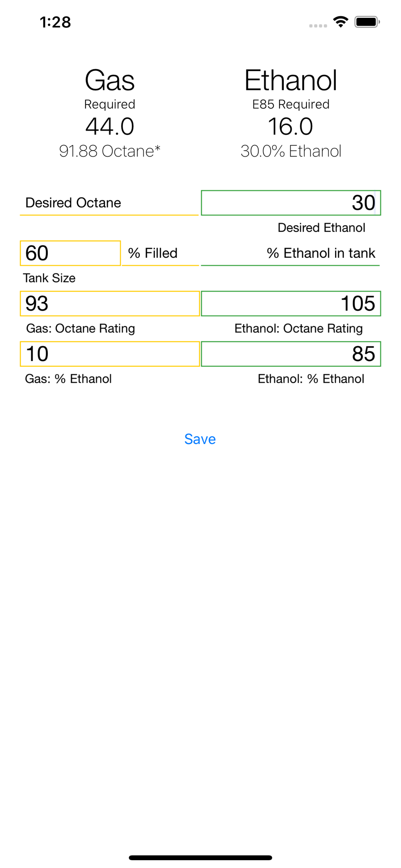The height and width of the screenshot is (868, 401).
Task: Tap the 91.88 Octane* result label
Action: click(110, 151)
